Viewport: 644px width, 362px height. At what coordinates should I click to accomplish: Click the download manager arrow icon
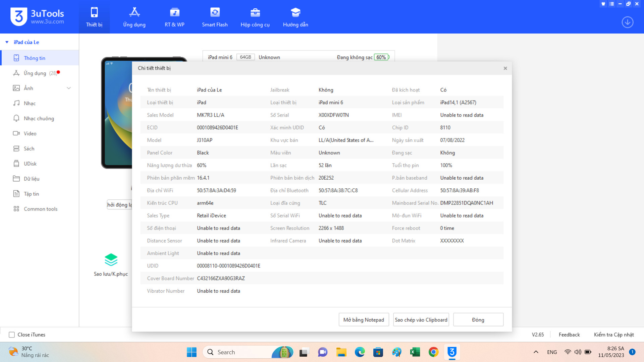pos(627,22)
